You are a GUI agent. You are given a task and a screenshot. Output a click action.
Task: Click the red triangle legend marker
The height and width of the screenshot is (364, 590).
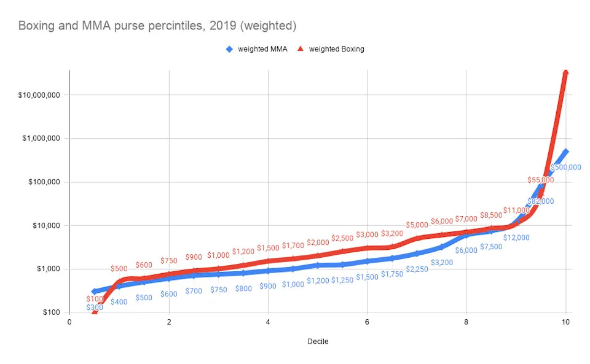[301, 49]
